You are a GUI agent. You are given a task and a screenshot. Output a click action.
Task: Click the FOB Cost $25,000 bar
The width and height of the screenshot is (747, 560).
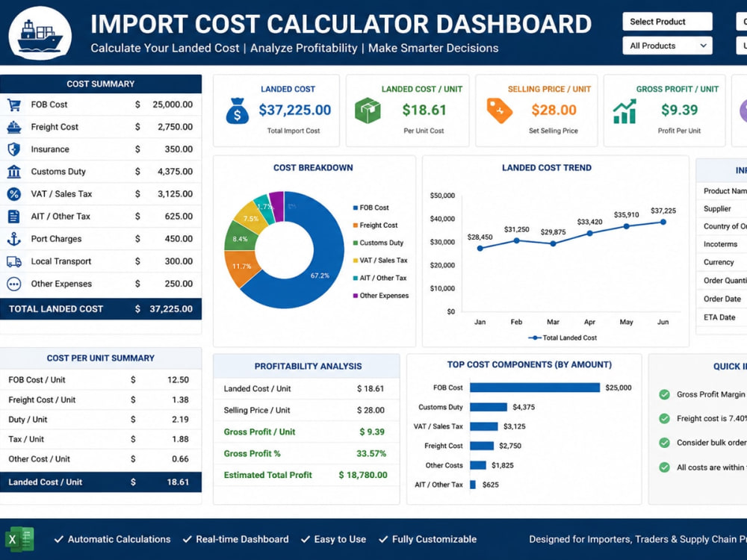coord(535,388)
